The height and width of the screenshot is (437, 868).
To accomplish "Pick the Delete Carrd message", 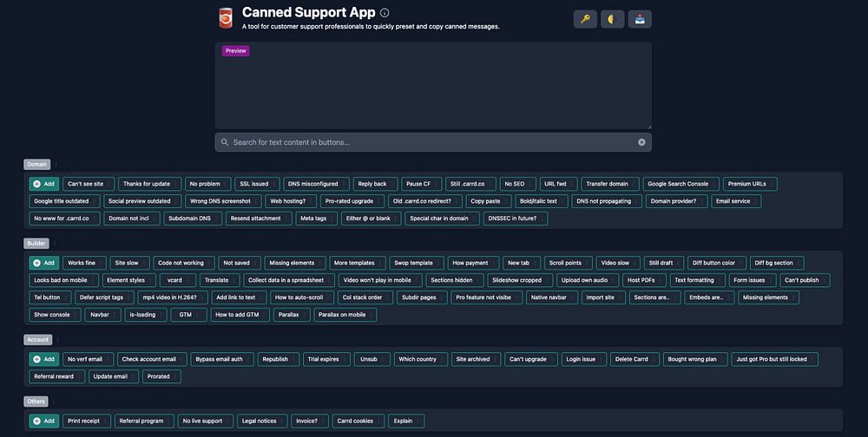I will pos(635,359).
